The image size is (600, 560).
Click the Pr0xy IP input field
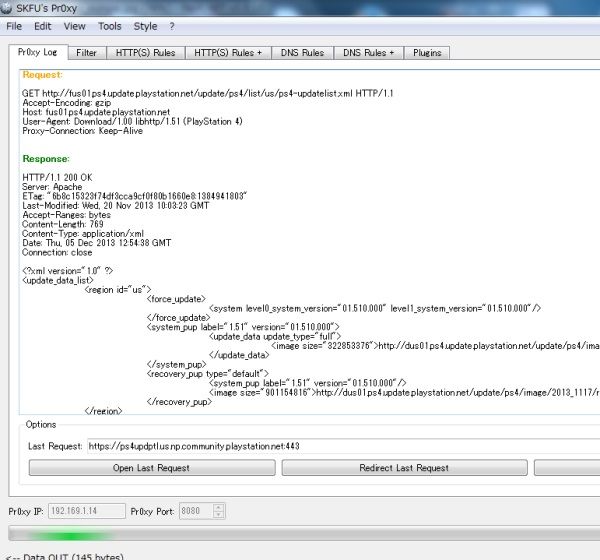pos(87,511)
